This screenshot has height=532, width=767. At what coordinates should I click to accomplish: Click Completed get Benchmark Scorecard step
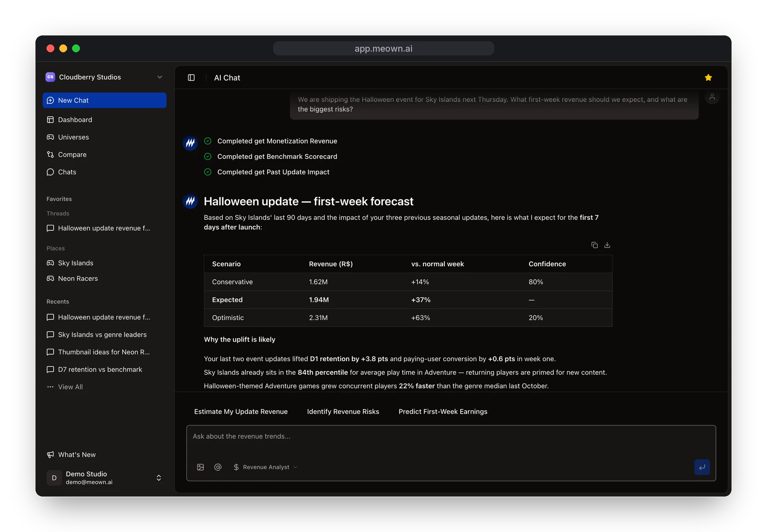[271, 157]
